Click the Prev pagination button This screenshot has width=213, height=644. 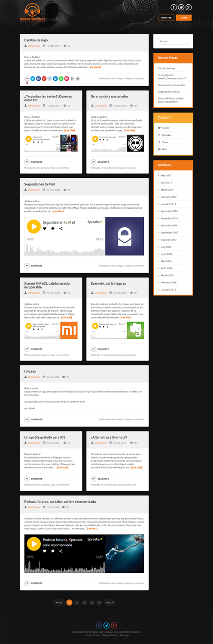(x=59, y=603)
